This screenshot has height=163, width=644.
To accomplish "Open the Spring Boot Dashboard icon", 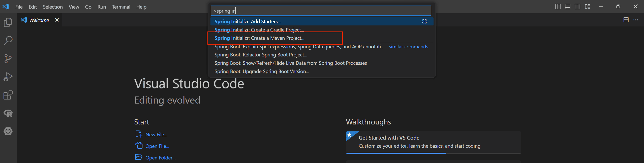I will 8,131.
